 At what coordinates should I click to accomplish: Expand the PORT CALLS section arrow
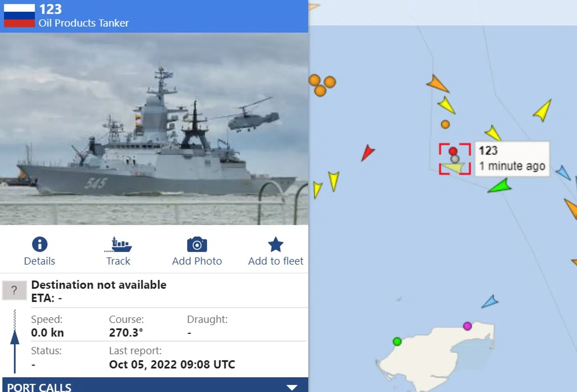point(292,387)
